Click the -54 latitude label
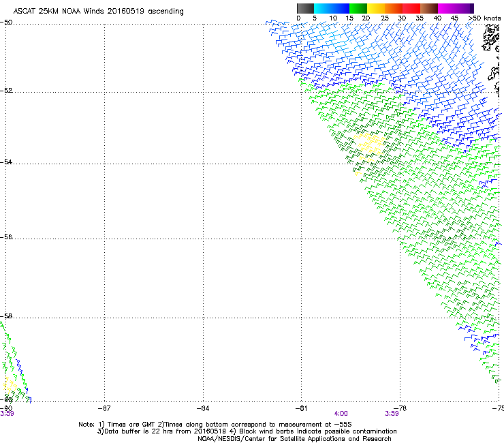Screen dimensions: 504x443 6,162
